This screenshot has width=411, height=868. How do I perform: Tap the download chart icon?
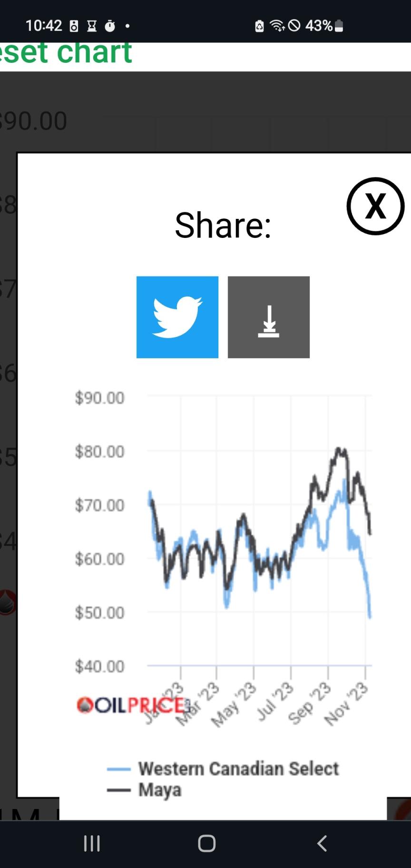point(268,317)
